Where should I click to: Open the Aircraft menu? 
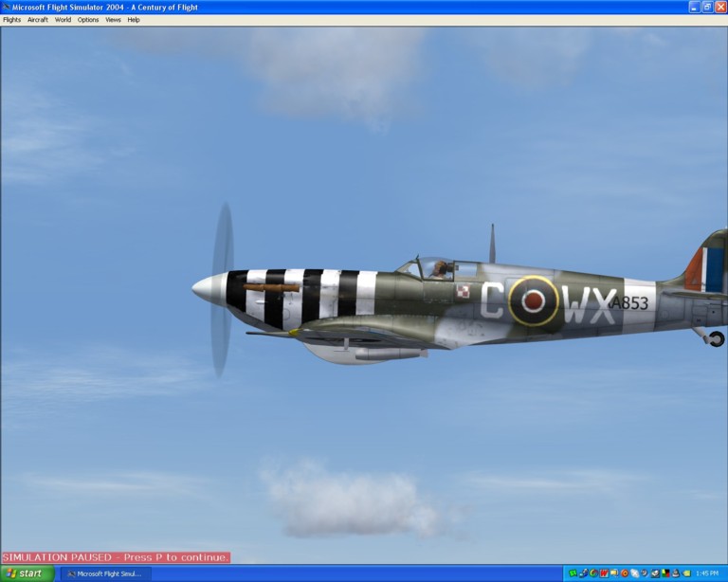coord(38,20)
